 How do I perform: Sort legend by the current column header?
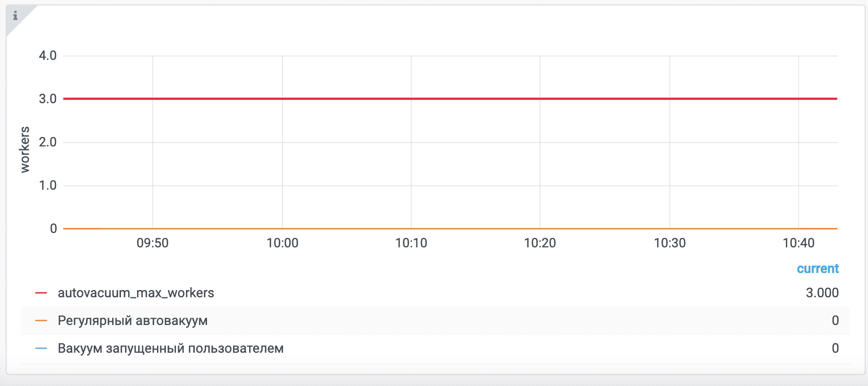817,269
